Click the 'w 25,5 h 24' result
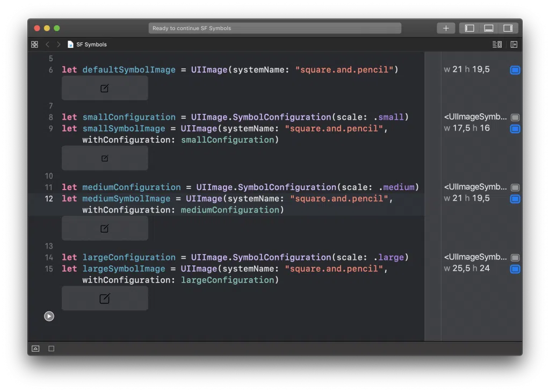 [x=467, y=268]
